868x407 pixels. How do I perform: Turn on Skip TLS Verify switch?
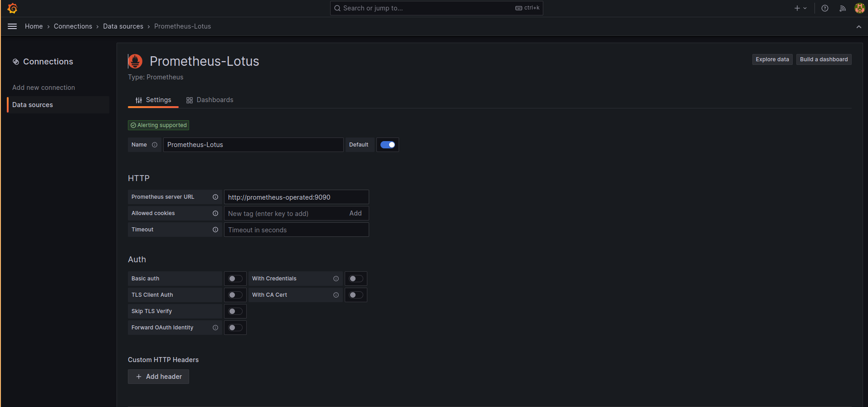click(235, 311)
